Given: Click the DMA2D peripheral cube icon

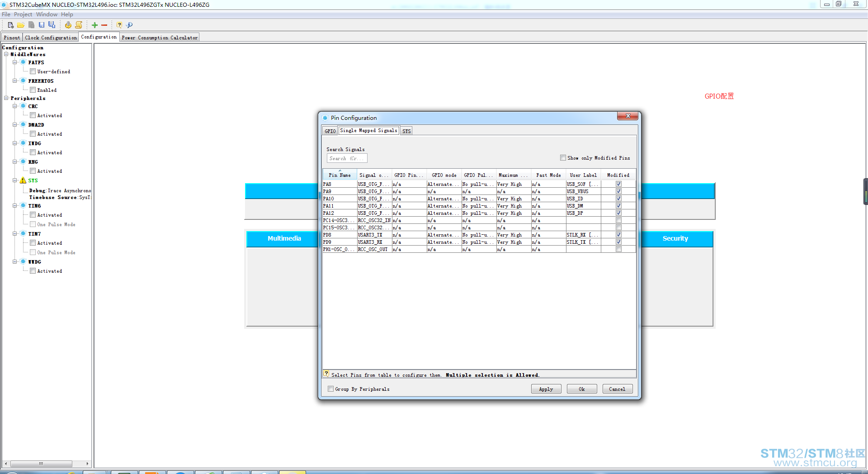Looking at the screenshot, I should [23, 125].
